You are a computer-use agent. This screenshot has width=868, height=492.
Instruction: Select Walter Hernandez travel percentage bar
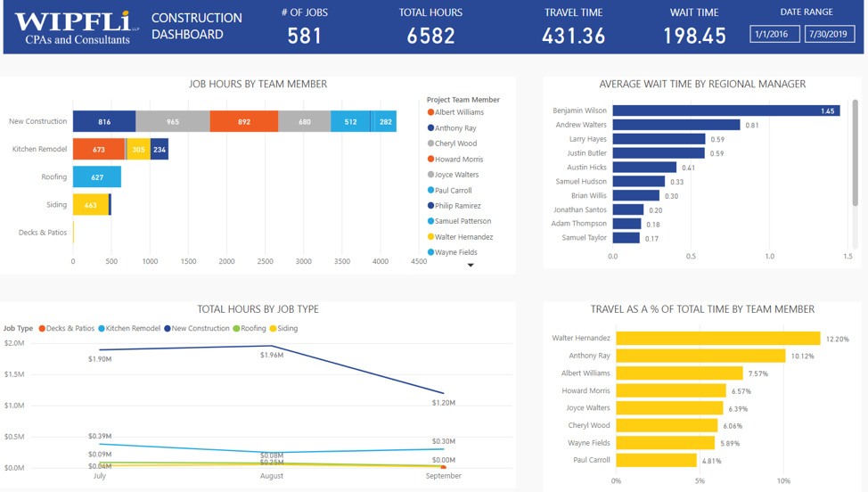click(717, 339)
